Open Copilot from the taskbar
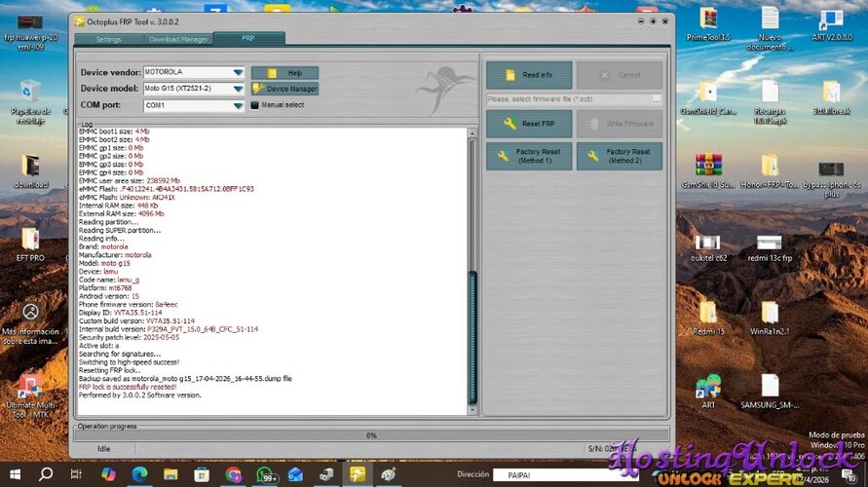The image size is (868, 487). (108, 474)
